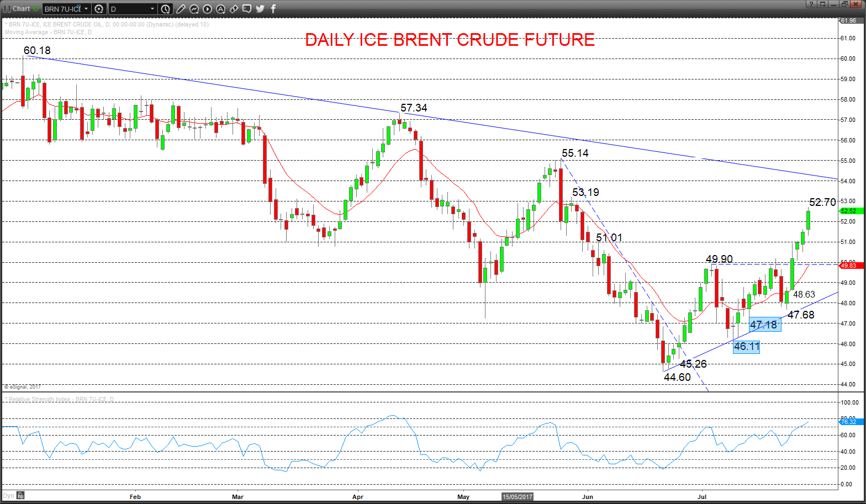The image size is (866, 504).
Task: Select the 44.60 price annotation
Action: click(x=677, y=377)
